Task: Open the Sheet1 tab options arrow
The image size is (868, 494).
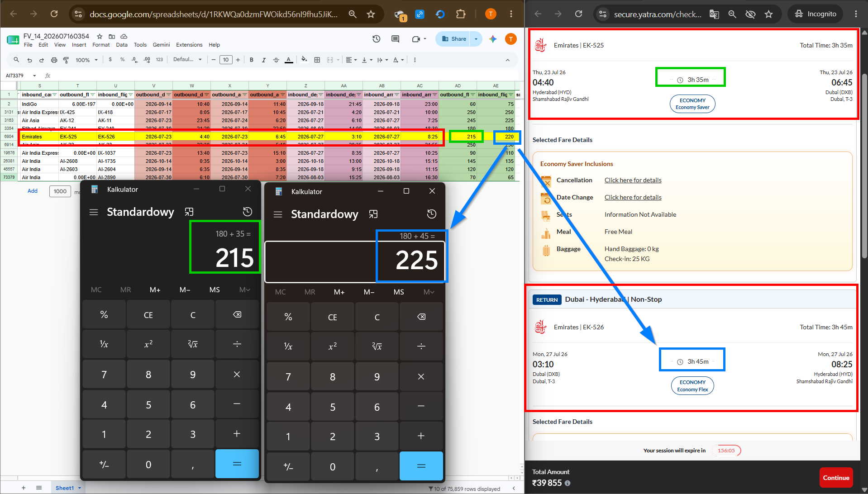Action: coord(80,488)
